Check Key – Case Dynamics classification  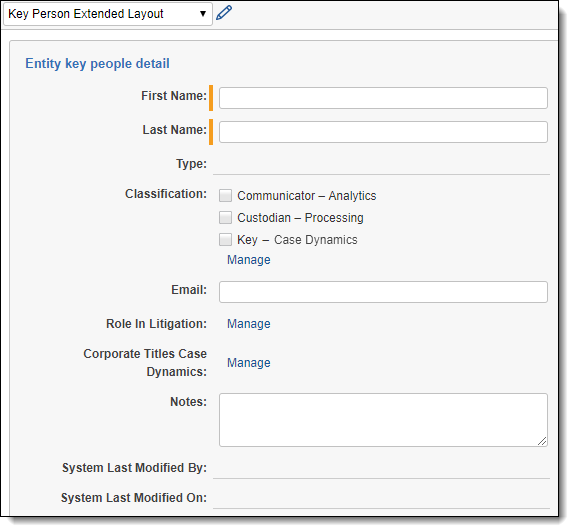click(x=225, y=240)
